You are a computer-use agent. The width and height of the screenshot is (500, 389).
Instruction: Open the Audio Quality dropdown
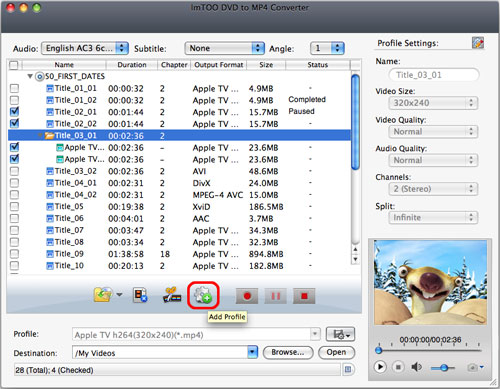[x=433, y=160]
